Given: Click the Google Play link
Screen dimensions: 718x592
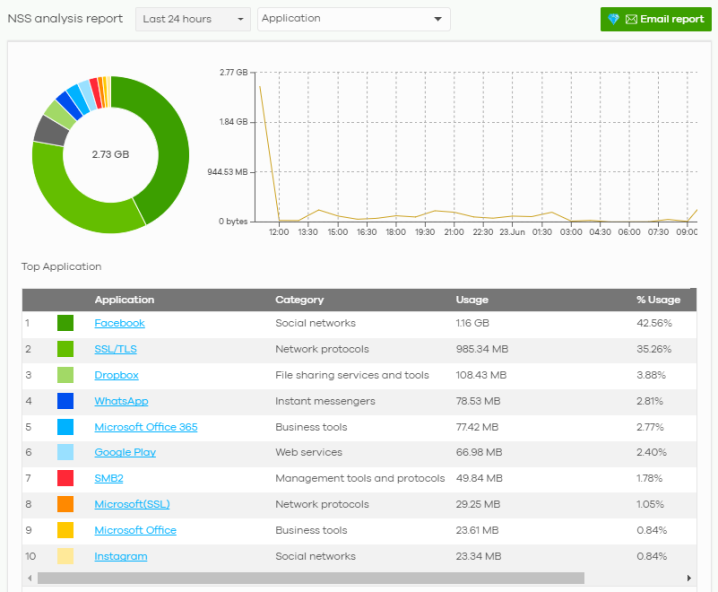Looking at the screenshot, I should coord(125,453).
